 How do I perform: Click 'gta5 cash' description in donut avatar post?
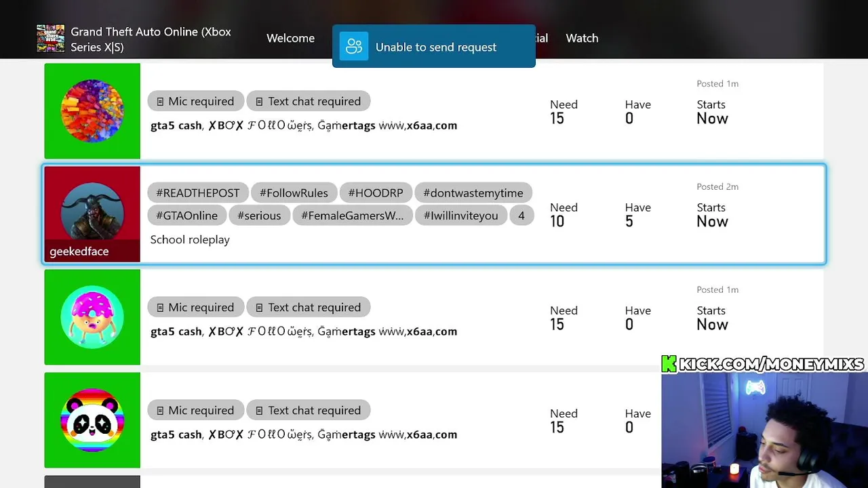tap(304, 331)
